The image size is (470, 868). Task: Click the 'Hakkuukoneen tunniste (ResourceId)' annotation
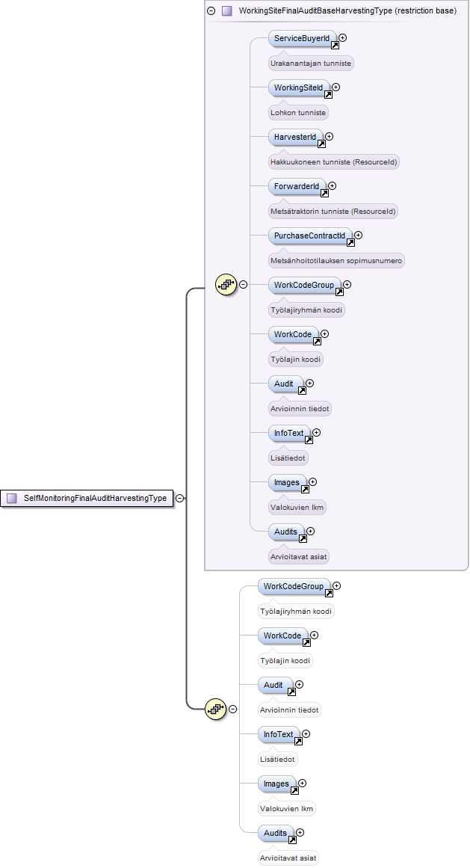(333, 162)
